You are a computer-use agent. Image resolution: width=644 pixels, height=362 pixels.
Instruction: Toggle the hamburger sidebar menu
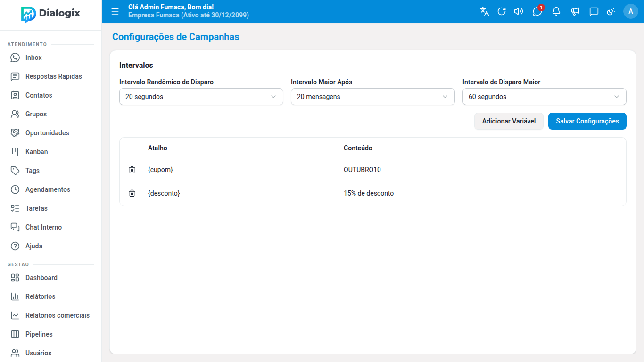pyautogui.click(x=115, y=11)
